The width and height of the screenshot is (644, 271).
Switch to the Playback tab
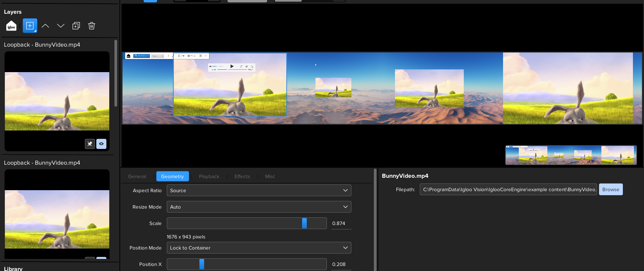209,176
